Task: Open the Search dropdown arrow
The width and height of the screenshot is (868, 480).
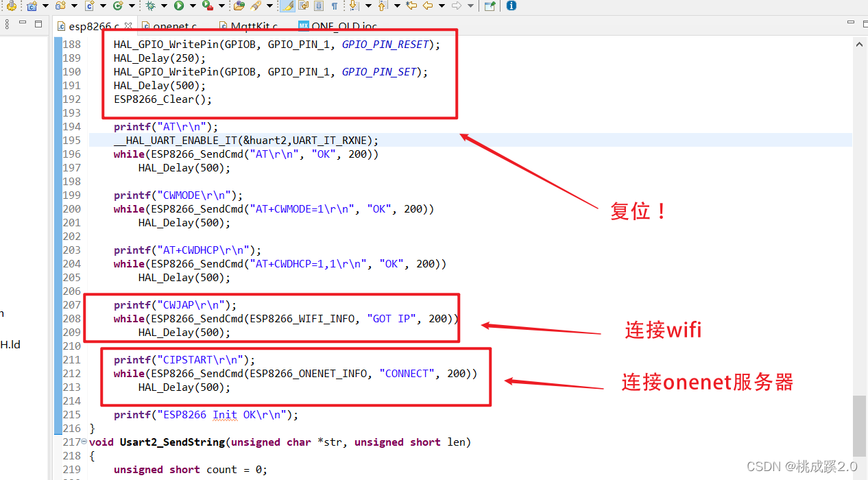Action: 269,5
